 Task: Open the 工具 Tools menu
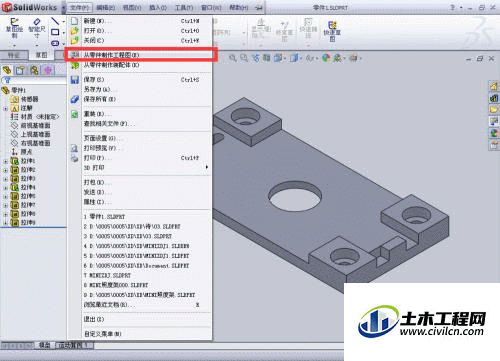184,7
